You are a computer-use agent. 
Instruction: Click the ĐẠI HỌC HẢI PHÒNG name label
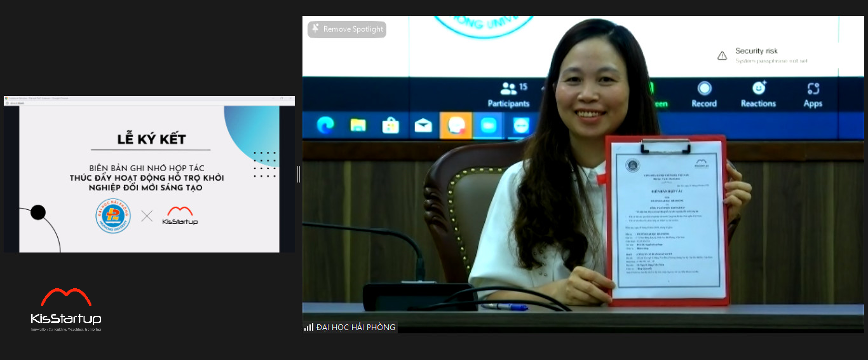click(355, 327)
